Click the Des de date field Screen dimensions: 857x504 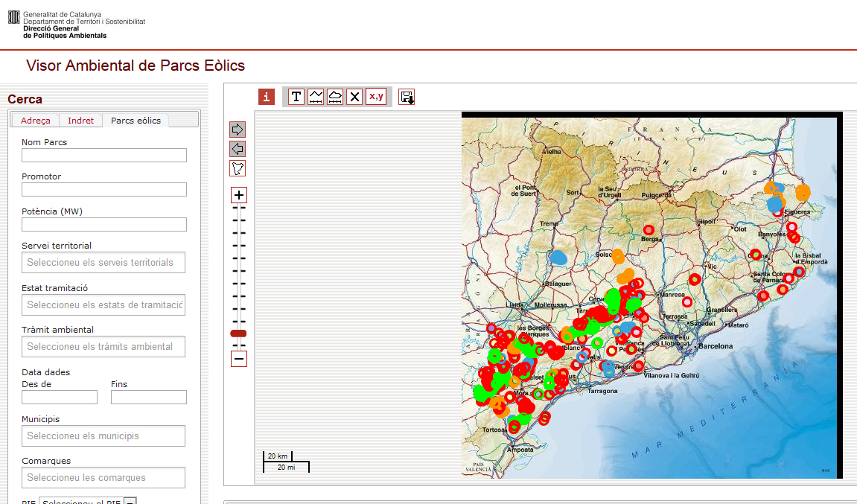click(60, 398)
